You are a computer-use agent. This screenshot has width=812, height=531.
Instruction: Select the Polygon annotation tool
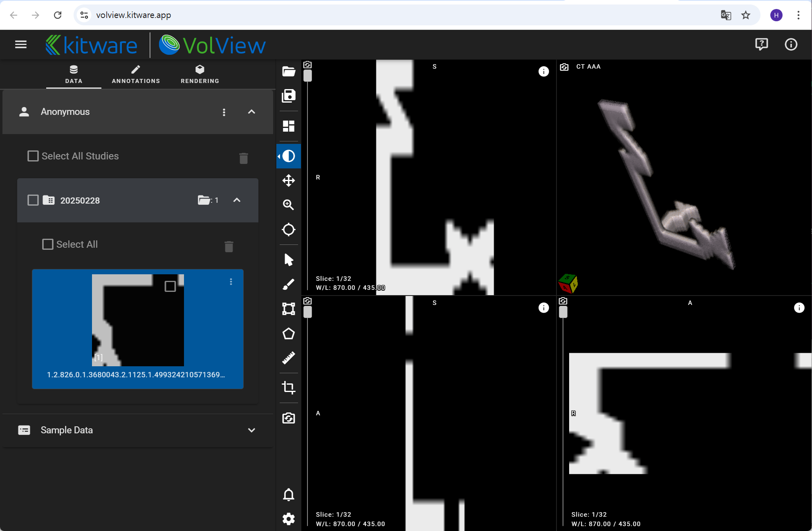[x=289, y=334]
